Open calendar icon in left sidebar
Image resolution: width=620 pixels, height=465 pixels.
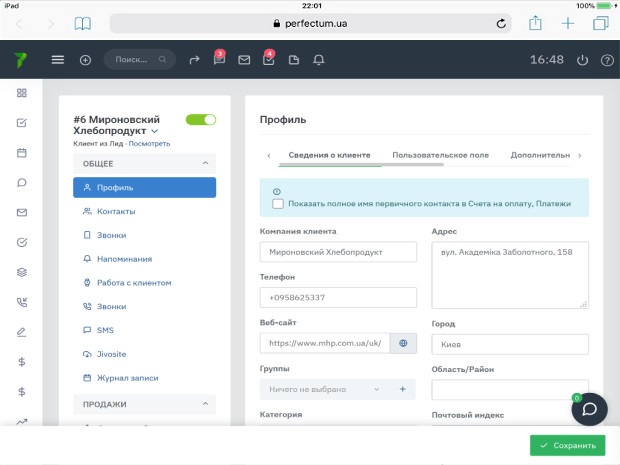(22, 153)
